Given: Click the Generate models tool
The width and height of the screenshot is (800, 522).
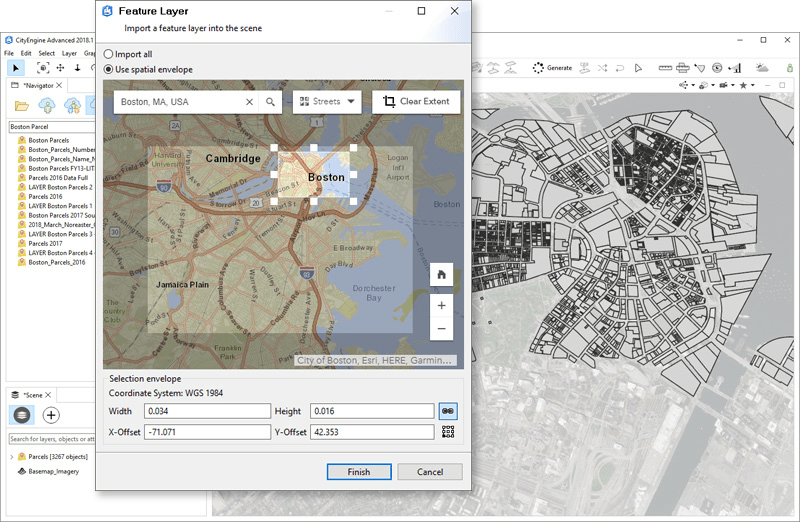Looking at the screenshot, I should click(x=551, y=68).
